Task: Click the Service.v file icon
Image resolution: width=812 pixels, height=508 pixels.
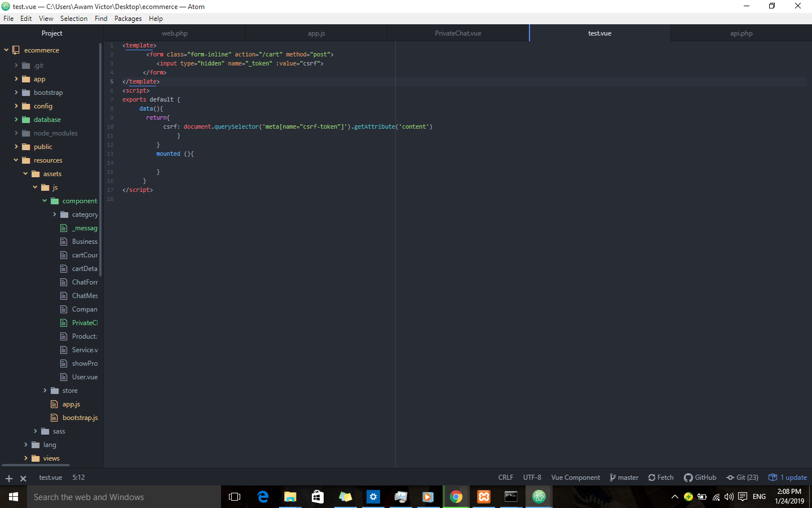Action: tap(64, 350)
